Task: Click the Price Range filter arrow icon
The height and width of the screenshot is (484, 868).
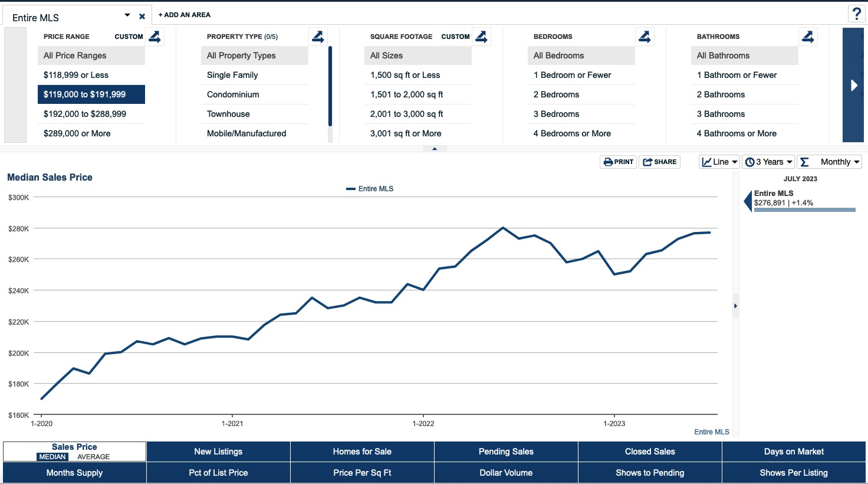Action: (154, 37)
